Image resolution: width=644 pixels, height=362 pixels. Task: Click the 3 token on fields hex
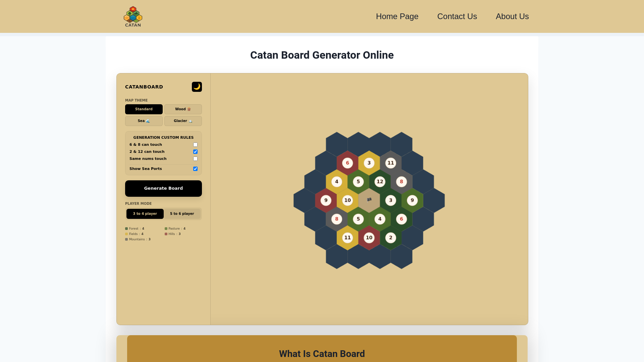(369, 163)
